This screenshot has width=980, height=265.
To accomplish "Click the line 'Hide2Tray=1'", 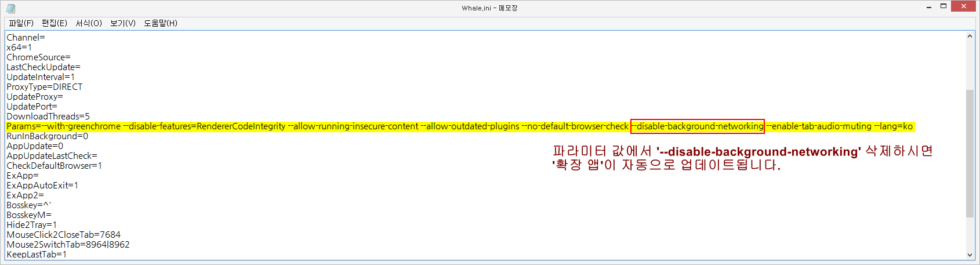I will pos(32,225).
